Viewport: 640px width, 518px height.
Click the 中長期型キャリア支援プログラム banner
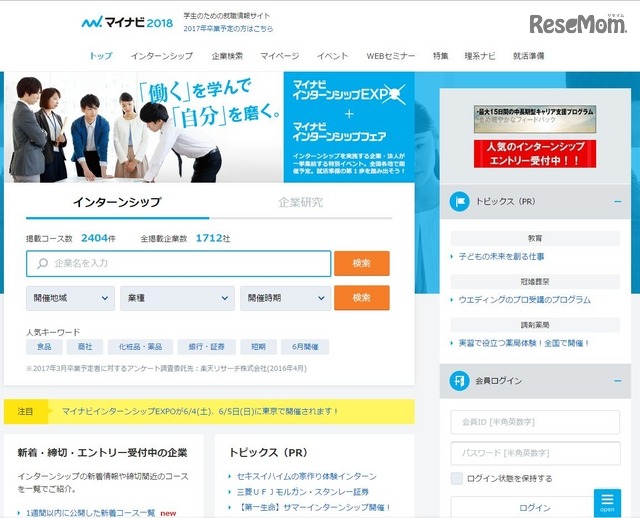(535, 119)
